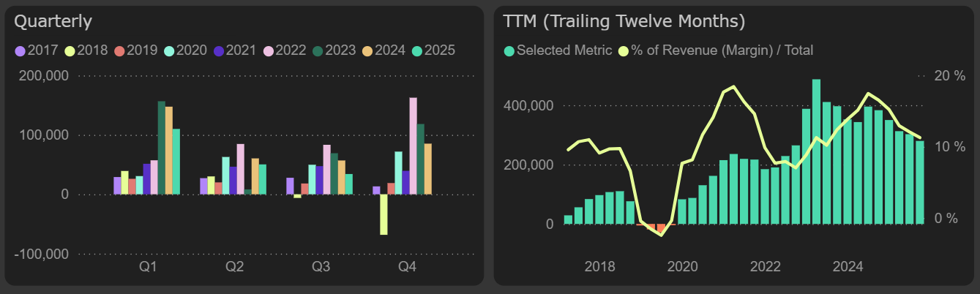Select the tallest bar in the TTM chart
Image resolution: width=980 pixels, height=294 pixels.
816,151
